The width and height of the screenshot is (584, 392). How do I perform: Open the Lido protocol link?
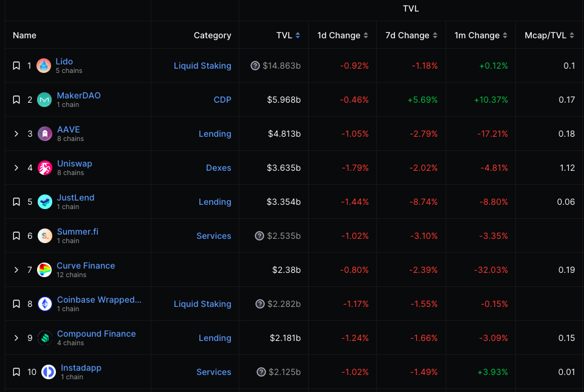[64, 61]
